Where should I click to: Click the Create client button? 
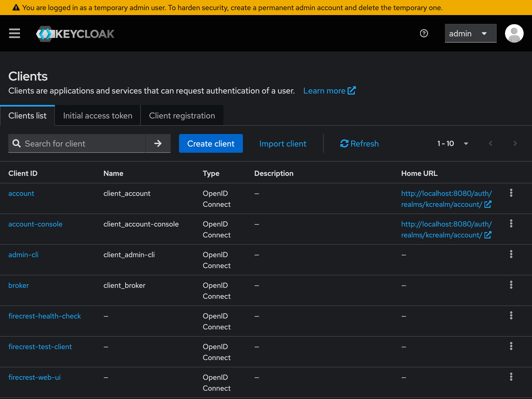[211, 143]
